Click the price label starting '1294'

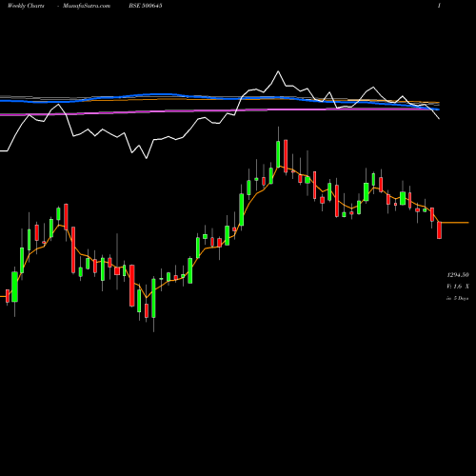458,274
